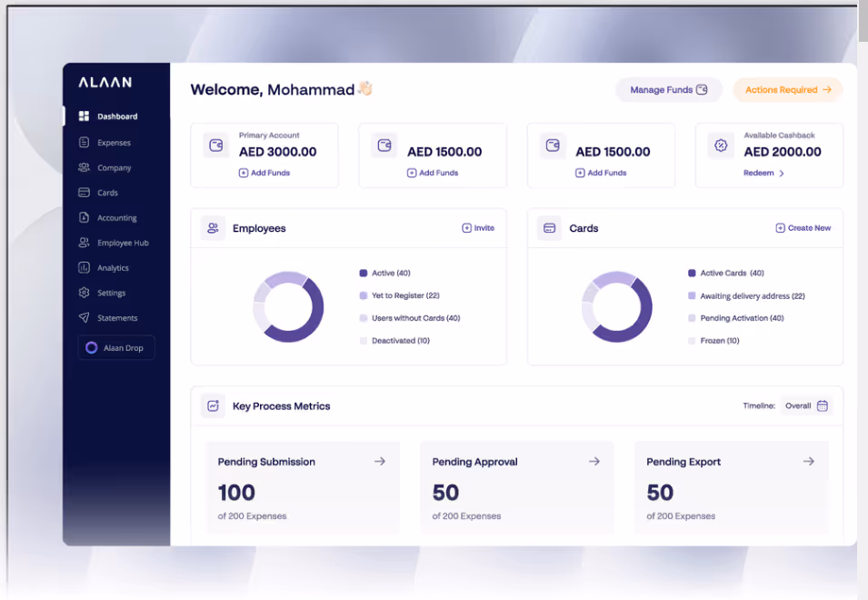The image size is (868, 600).
Task: Click the arrow in Actions Required
Action: [827, 90]
